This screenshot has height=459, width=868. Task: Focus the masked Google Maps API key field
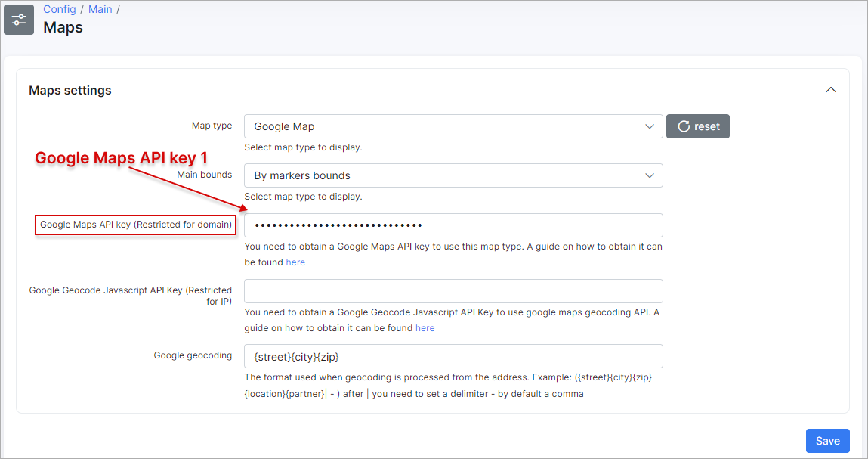453,225
